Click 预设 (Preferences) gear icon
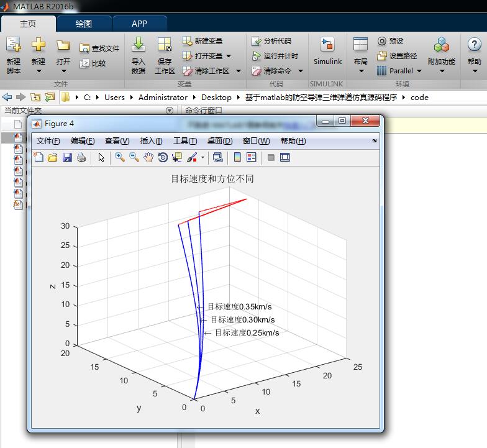487x448 pixels. point(381,41)
